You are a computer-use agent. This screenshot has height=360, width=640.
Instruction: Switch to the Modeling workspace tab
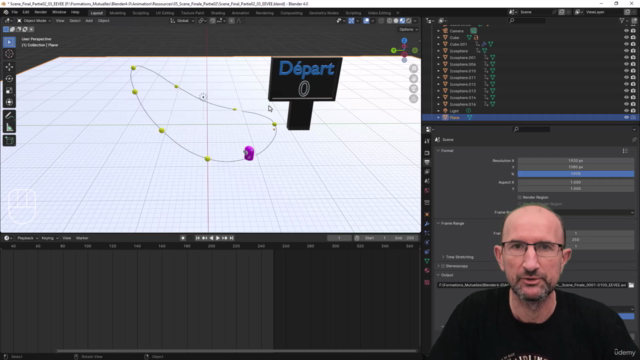coord(118,13)
